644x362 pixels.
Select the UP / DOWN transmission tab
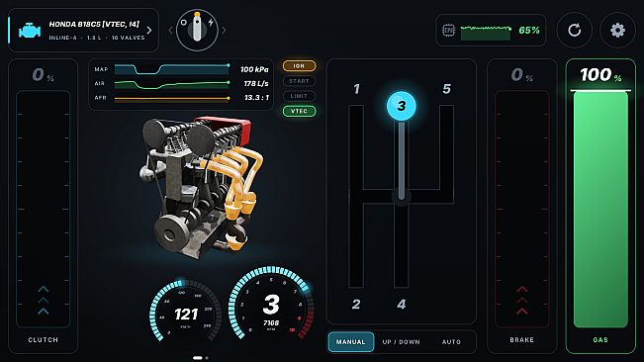[401, 342]
